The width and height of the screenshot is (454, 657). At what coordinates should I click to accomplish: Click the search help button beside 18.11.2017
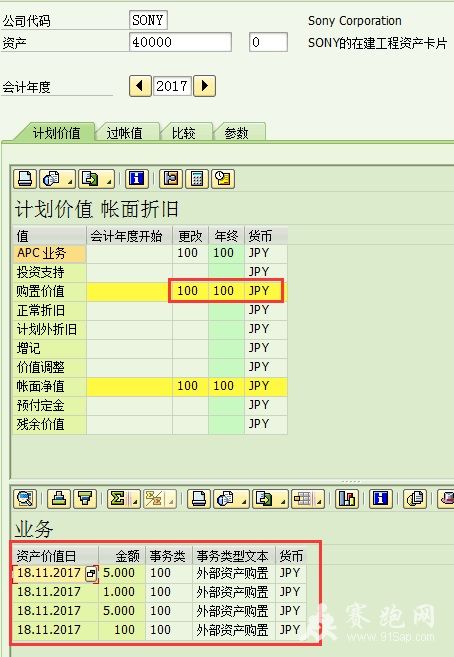point(91,574)
